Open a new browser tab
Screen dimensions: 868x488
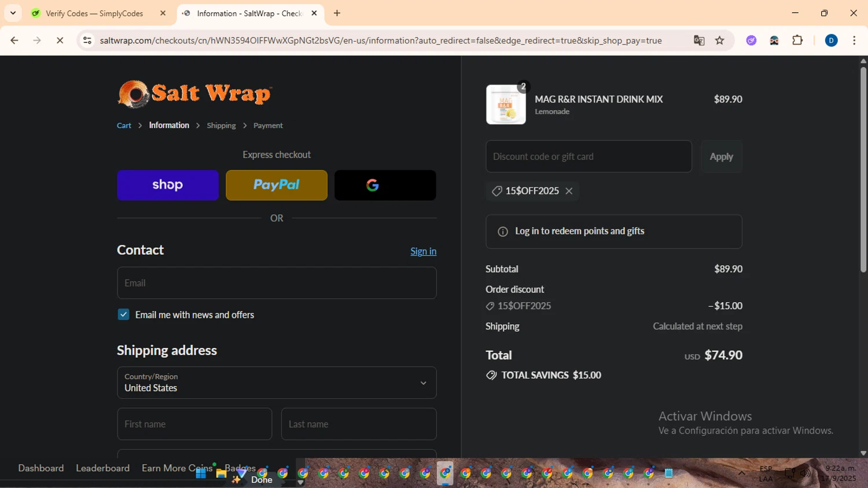pyautogui.click(x=337, y=13)
